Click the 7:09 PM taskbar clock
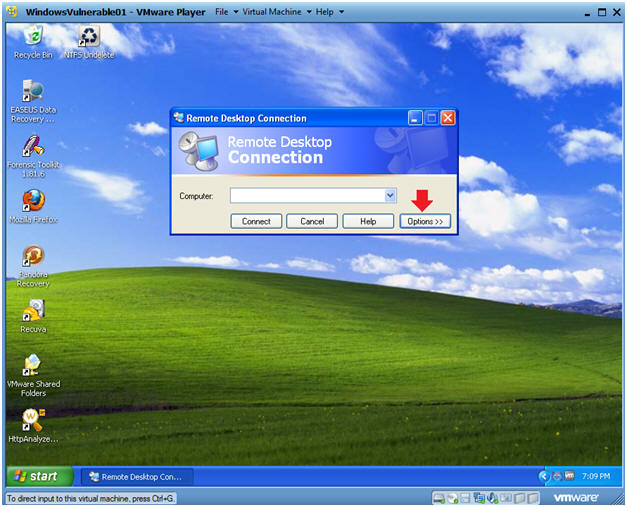Image resolution: width=627 pixels, height=507 pixels. [596, 476]
